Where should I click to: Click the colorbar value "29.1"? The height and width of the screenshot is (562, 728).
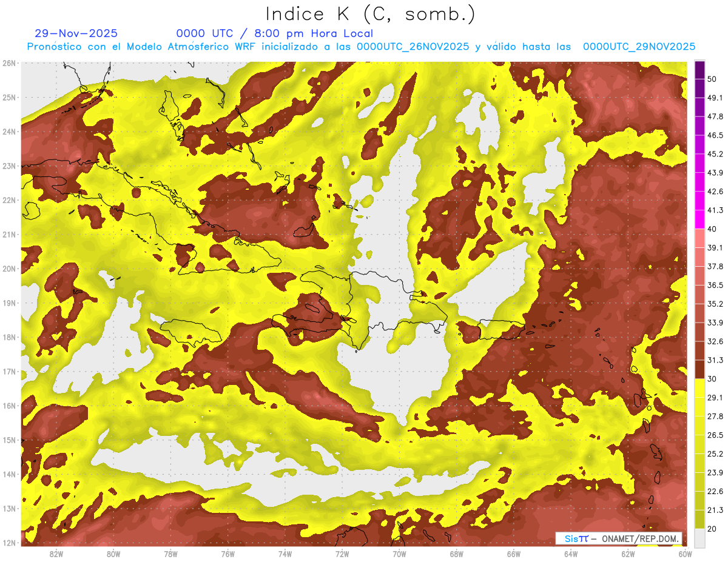pos(715,398)
